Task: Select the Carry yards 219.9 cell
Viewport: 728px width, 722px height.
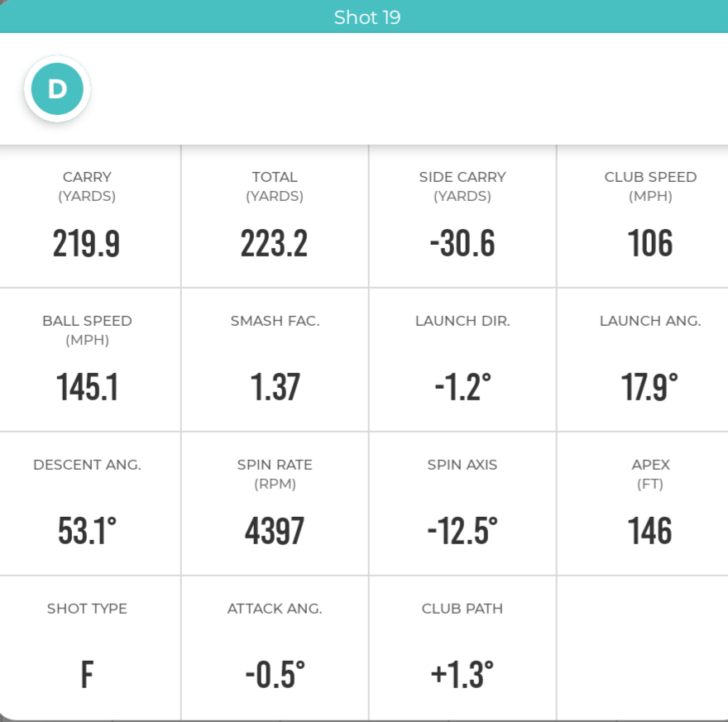Action: (89, 216)
